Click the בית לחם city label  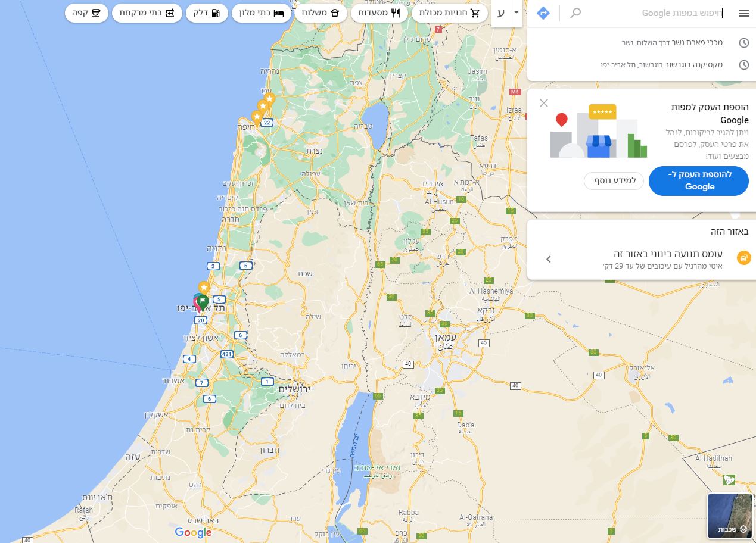[293, 405]
